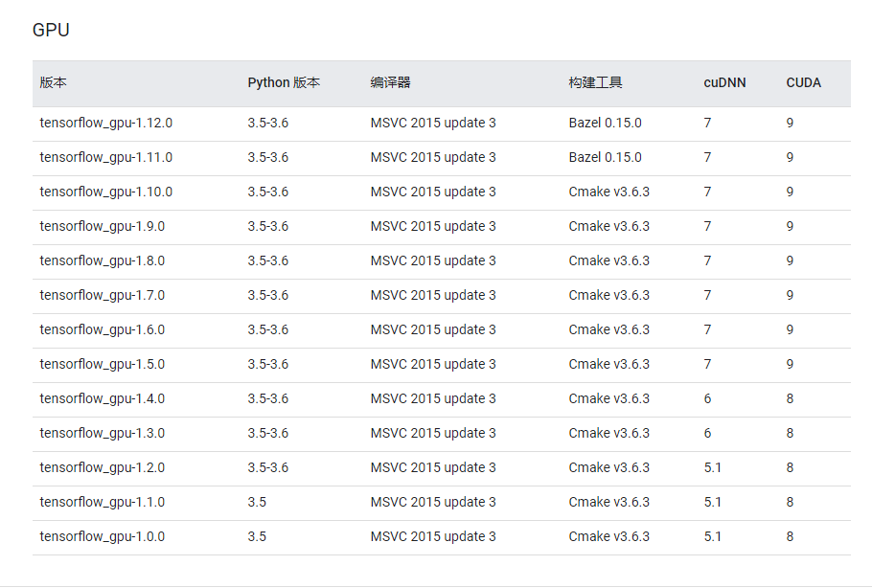Select tensorflow_gpu-1.1.0 version cell
The height and width of the screenshot is (588, 872).
[x=103, y=502]
